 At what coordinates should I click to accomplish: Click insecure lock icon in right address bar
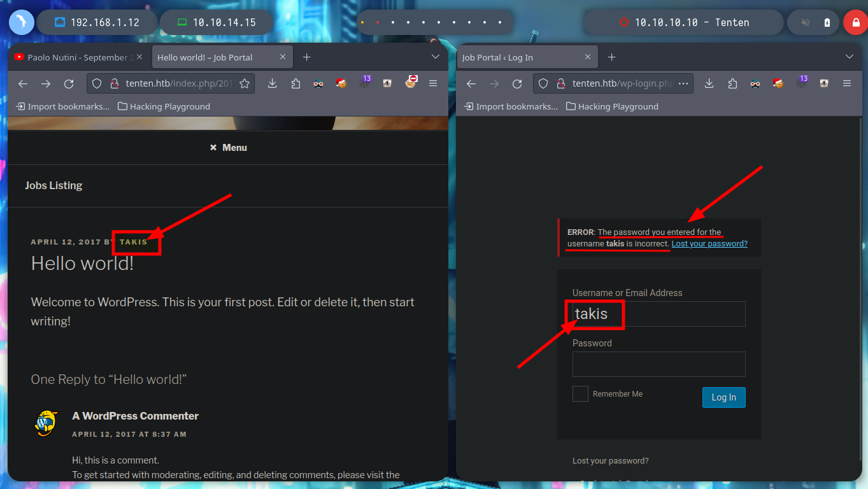(x=561, y=83)
